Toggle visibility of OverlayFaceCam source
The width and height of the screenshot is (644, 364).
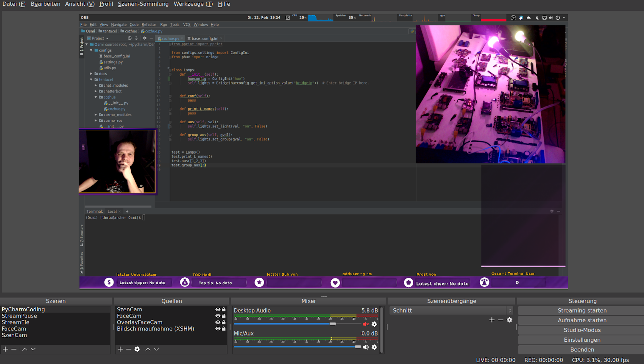pos(218,323)
